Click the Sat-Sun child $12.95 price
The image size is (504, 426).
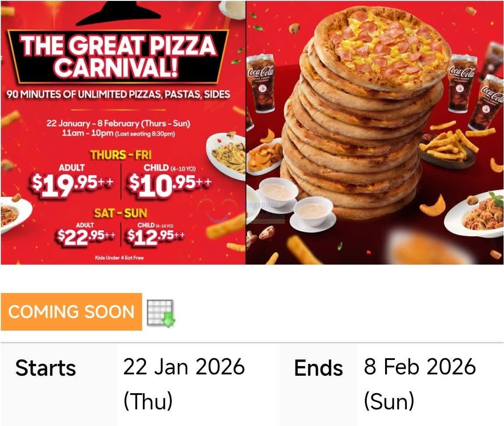[x=156, y=237]
